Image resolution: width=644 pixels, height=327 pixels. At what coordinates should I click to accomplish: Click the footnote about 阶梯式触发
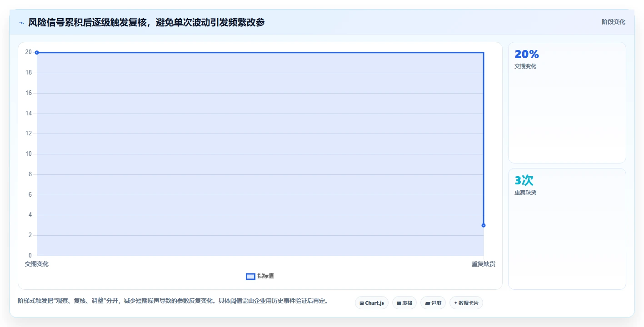(x=173, y=301)
